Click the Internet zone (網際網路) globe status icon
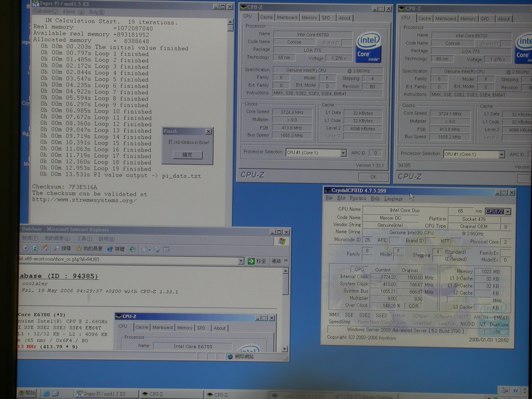Image resolution: width=532 pixels, height=399 pixels. [x=230, y=356]
